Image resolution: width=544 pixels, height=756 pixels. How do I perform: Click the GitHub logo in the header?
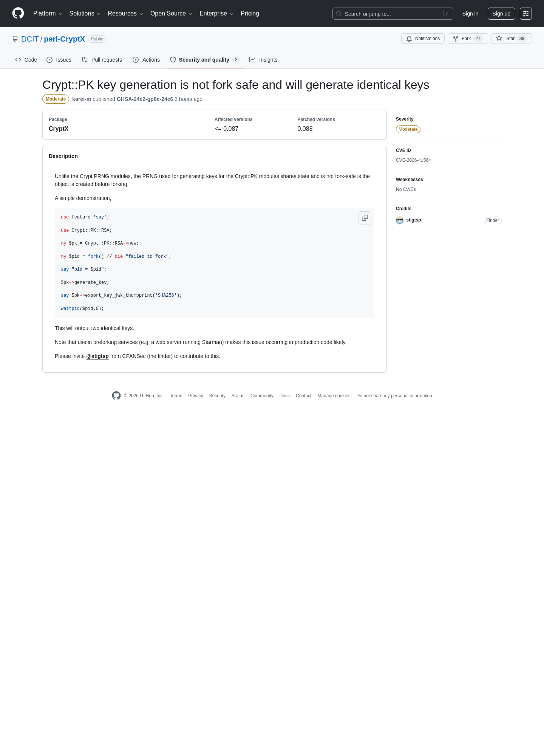[18, 14]
